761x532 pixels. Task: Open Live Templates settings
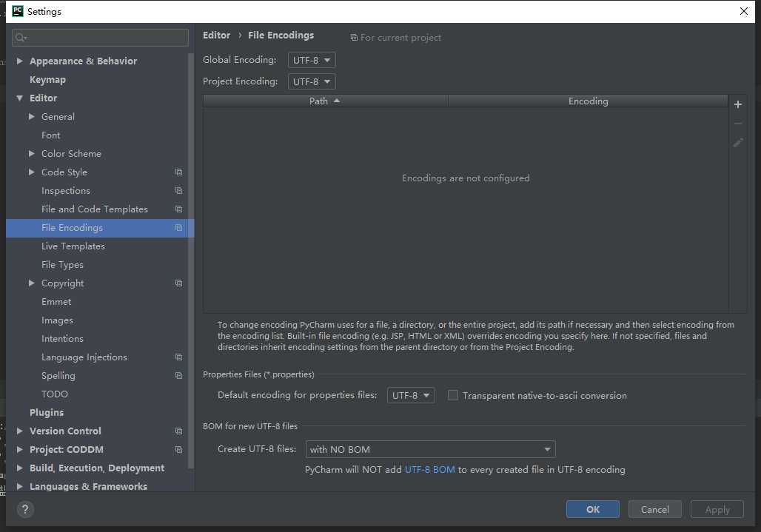pyautogui.click(x=73, y=246)
